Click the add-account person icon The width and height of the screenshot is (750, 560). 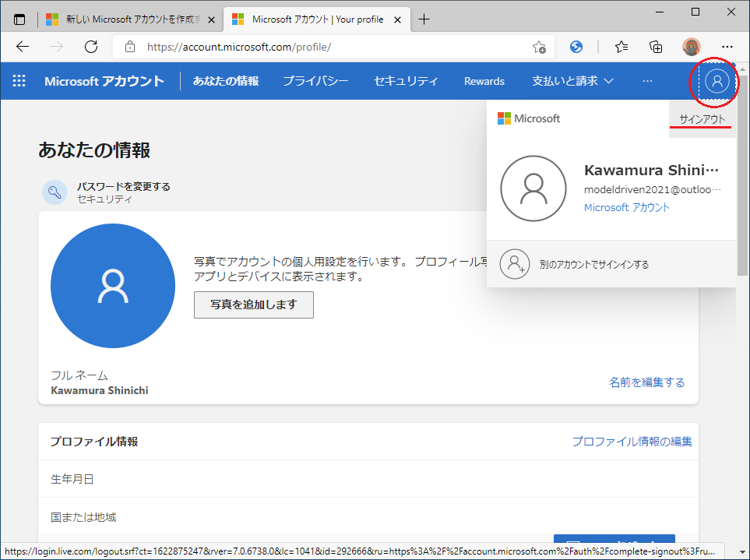tap(515, 264)
